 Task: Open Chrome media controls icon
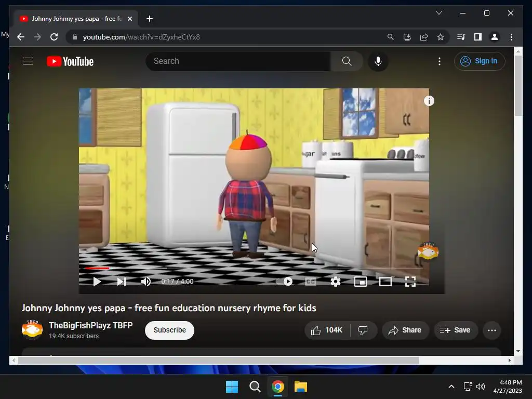[461, 37]
